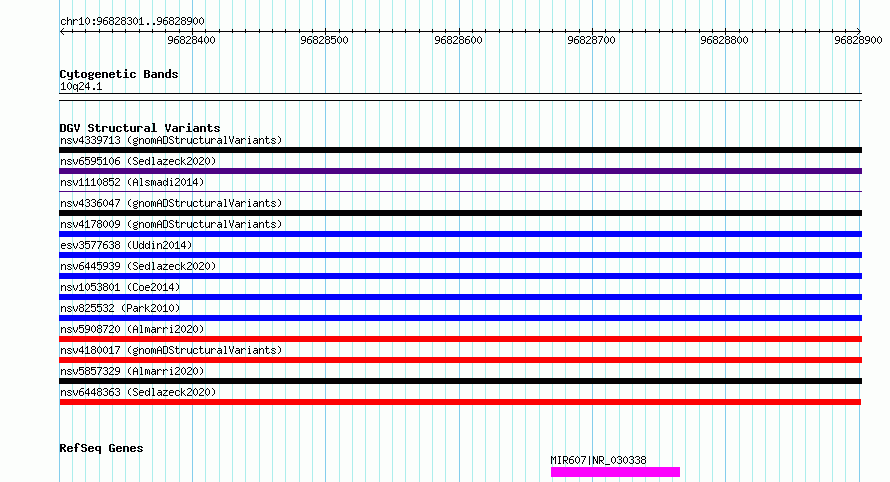Open variant nsv6448363 (Sedlazeck2020) label
The width and height of the screenshot is (890, 482).
(x=138, y=392)
